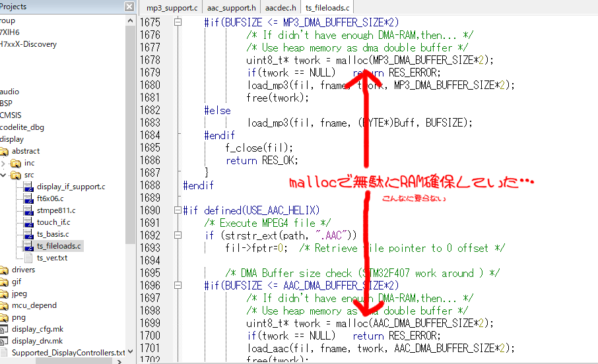The width and height of the screenshot is (598, 364).
Task: Collapse code fold at line 1675
Action: click(178, 22)
